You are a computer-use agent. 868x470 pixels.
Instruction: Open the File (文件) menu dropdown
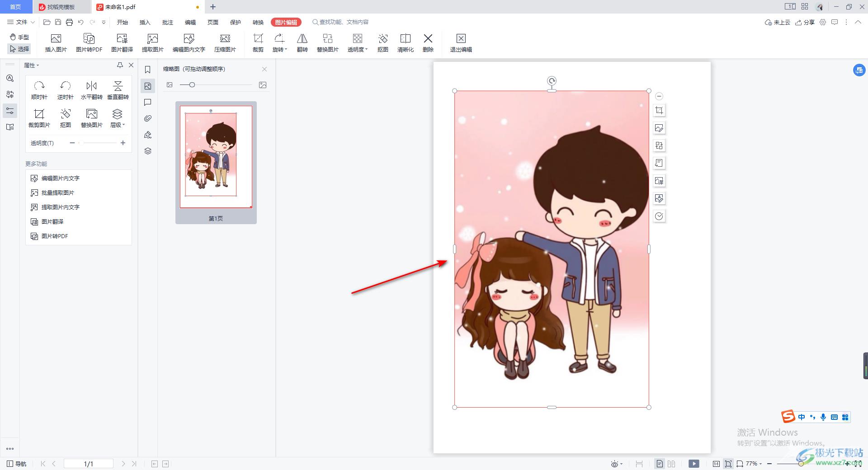[x=21, y=22]
